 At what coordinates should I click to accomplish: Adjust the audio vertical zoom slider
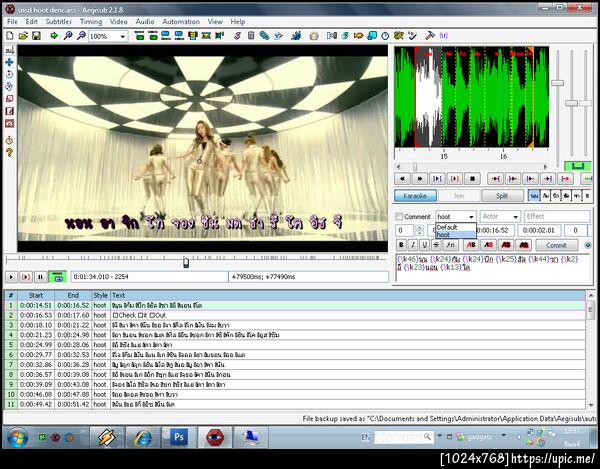coord(571,103)
